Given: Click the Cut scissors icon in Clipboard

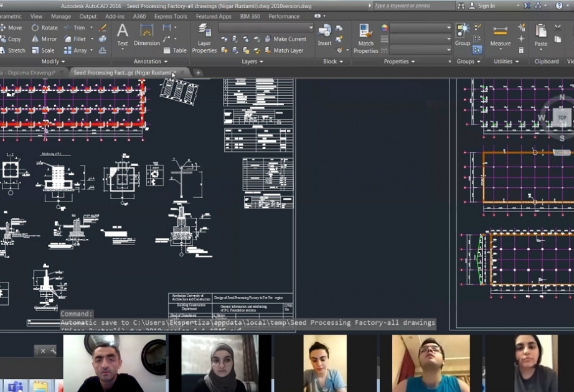Looking at the screenshot, I should click(x=558, y=27).
